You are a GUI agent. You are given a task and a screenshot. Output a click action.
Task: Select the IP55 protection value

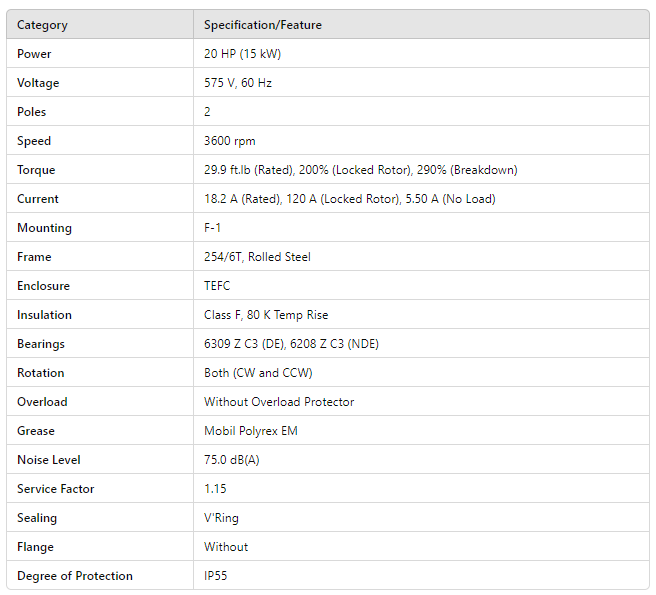tap(215, 576)
